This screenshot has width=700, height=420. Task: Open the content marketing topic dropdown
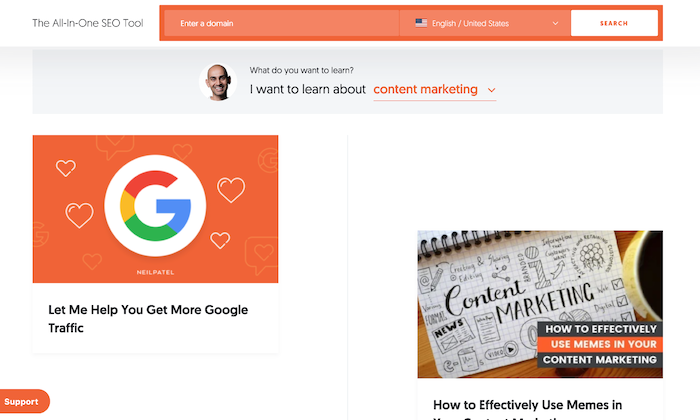coord(434,90)
